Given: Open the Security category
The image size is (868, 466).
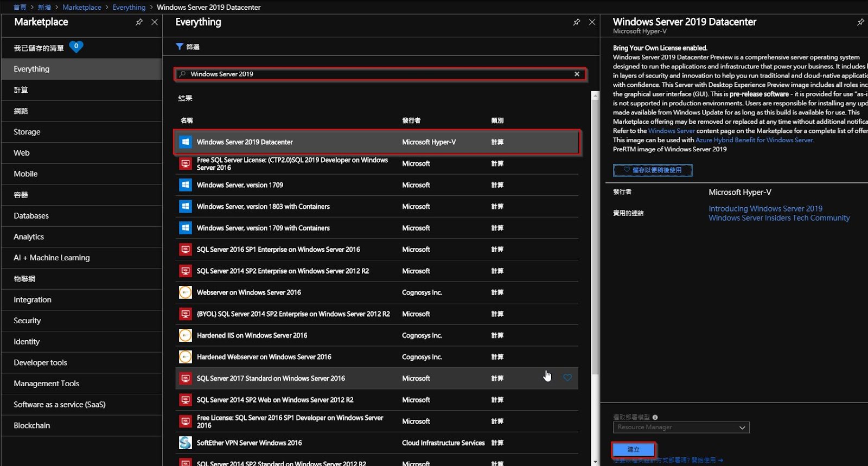Looking at the screenshot, I should [x=82, y=321].
